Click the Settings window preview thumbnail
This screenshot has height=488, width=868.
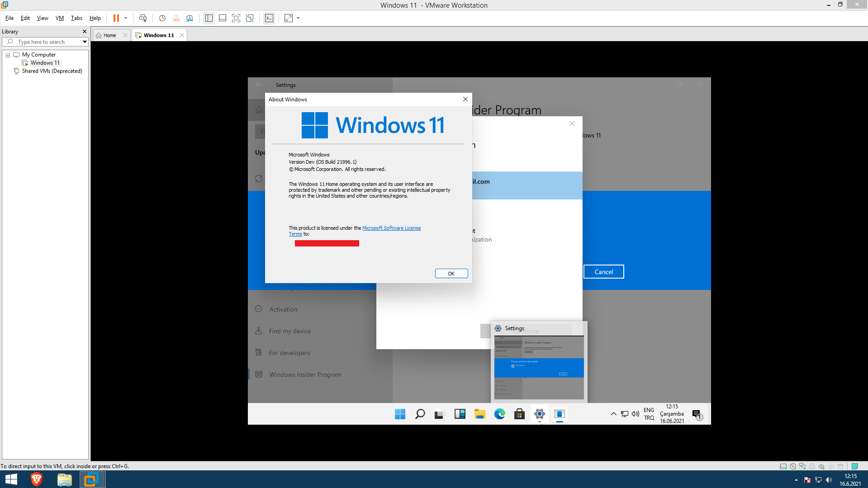tap(539, 368)
